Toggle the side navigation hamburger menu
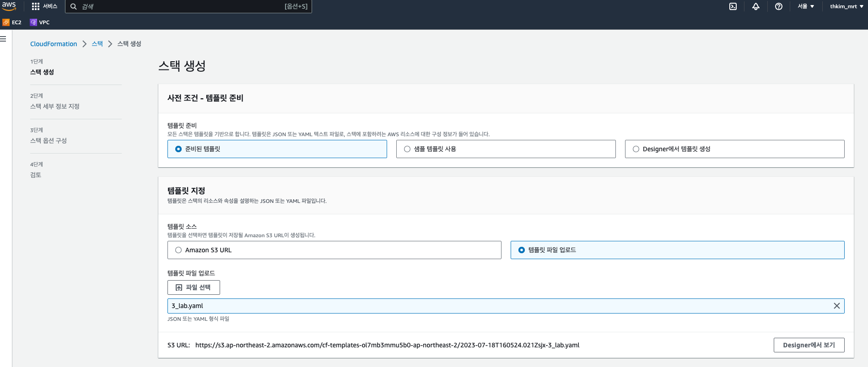 [x=3, y=39]
